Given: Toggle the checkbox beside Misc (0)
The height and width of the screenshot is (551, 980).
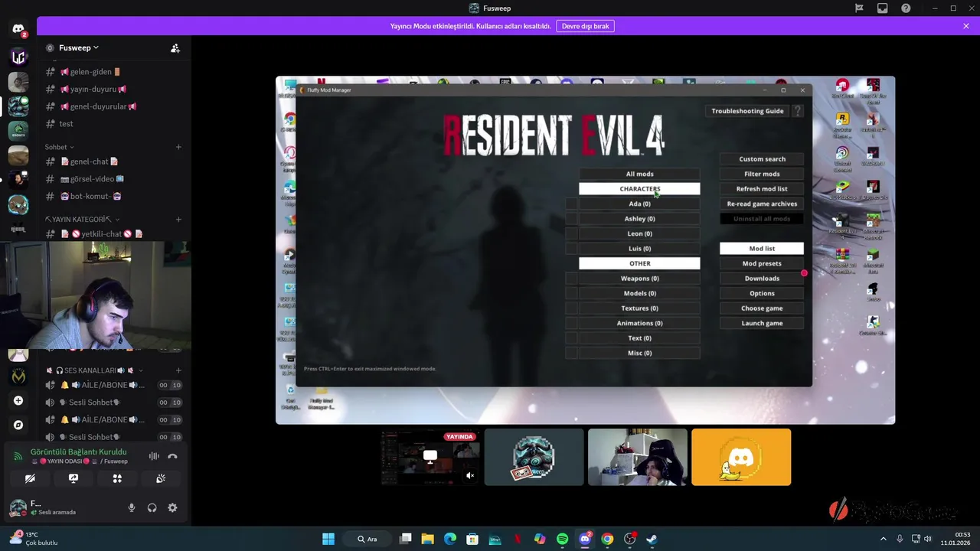Looking at the screenshot, I should (x=571, y=353).
